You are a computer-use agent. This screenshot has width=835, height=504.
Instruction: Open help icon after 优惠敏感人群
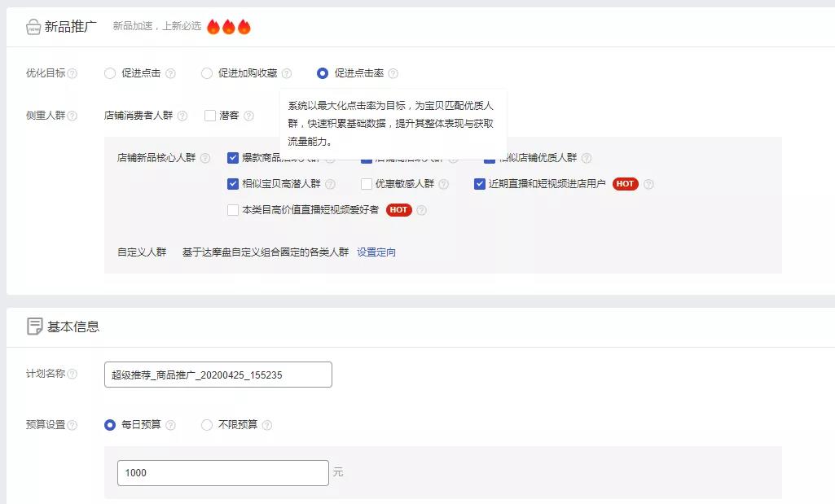coord(444,184)
